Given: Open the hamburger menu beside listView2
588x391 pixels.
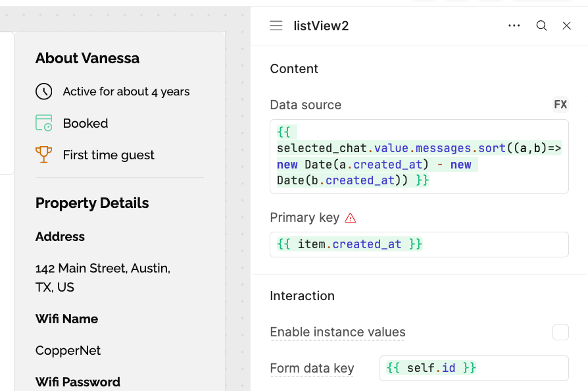Looking at the screenshot, I should click(276, 26).
